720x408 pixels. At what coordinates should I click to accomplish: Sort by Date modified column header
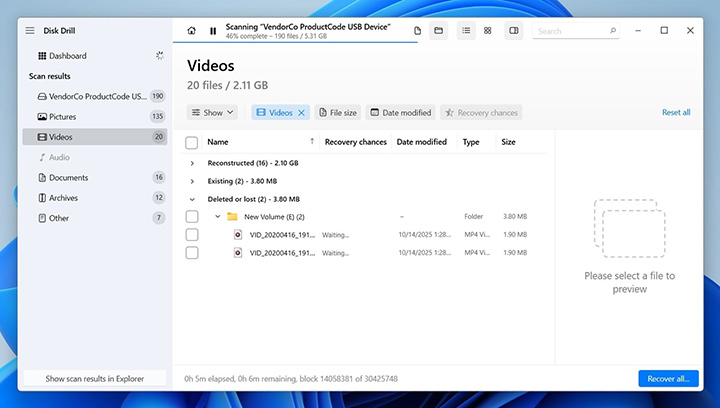tap(422, 142)
